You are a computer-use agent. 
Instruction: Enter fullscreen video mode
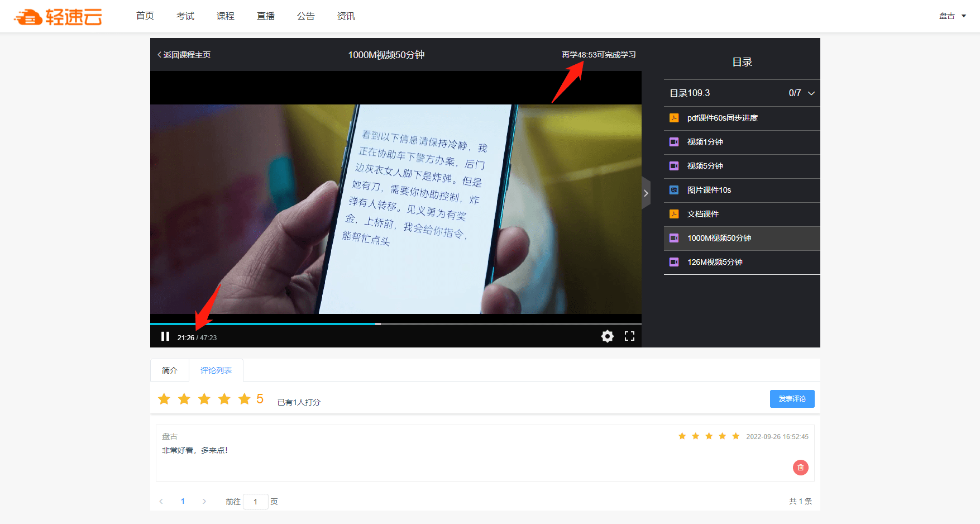tap(630, 336)
